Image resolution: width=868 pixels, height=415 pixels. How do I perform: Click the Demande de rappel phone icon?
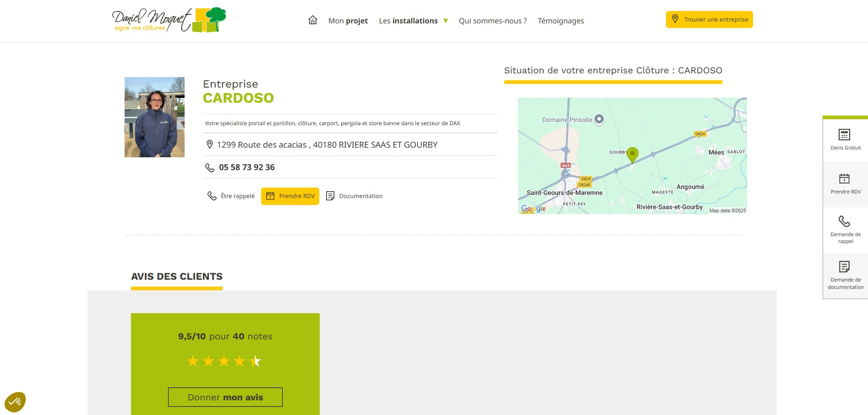coord(844,221)
